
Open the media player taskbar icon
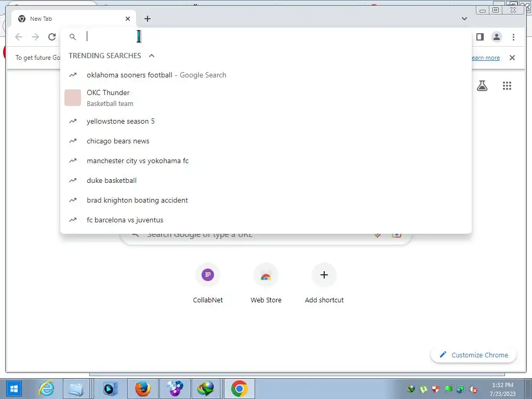coord(110,389)
